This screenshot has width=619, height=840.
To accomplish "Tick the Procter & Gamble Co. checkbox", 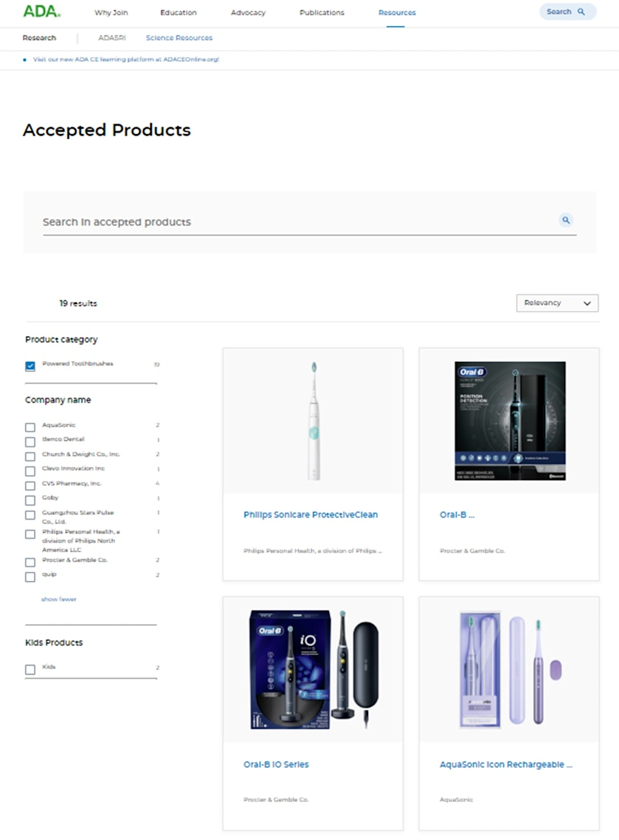I will [x=30, y=562].
